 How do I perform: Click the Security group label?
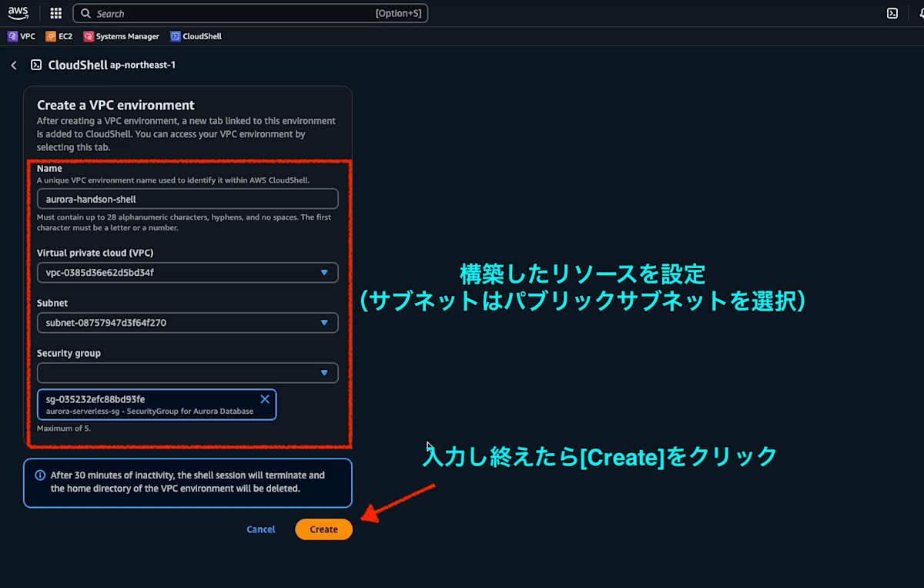(69, 354)
